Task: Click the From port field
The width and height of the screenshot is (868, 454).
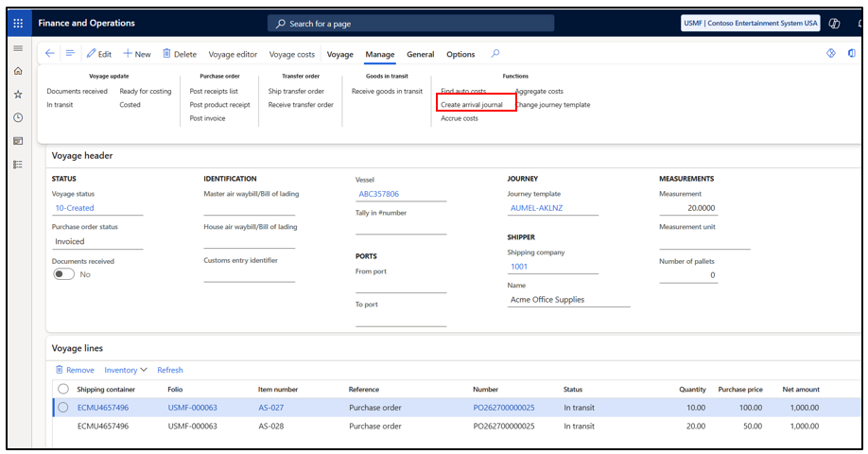Action: point(401,286)
